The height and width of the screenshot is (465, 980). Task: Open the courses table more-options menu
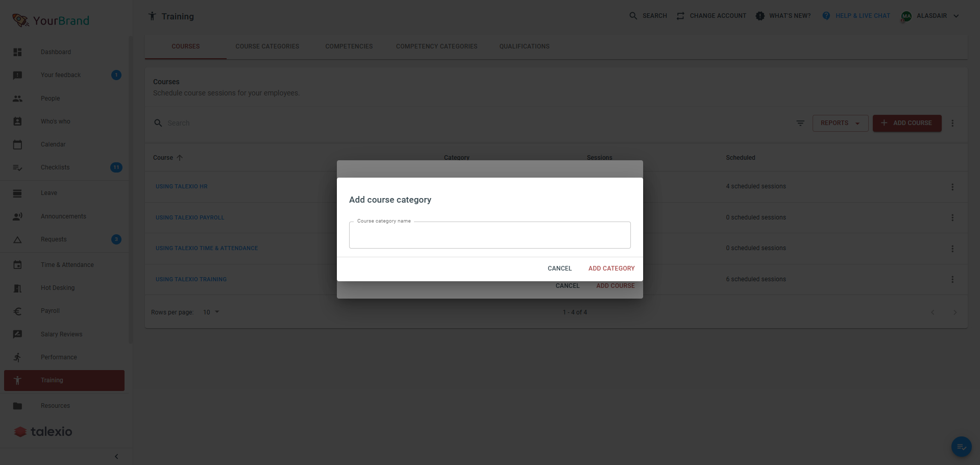[952, 123]
